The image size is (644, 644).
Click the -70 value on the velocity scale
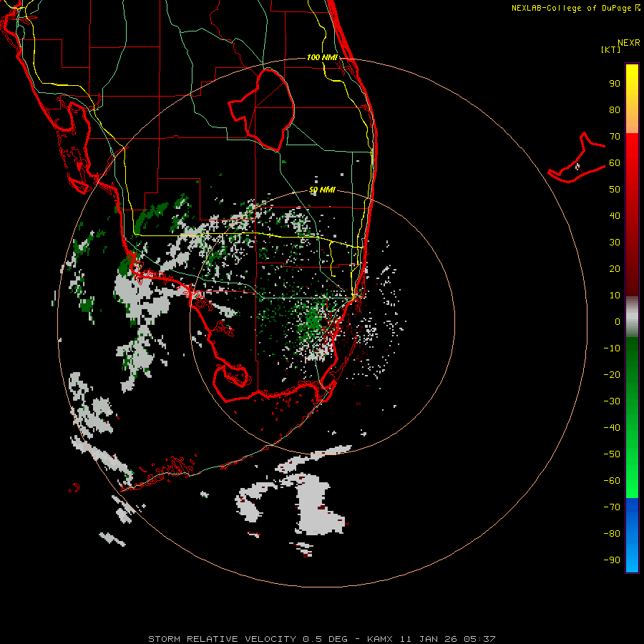[612, 507]
